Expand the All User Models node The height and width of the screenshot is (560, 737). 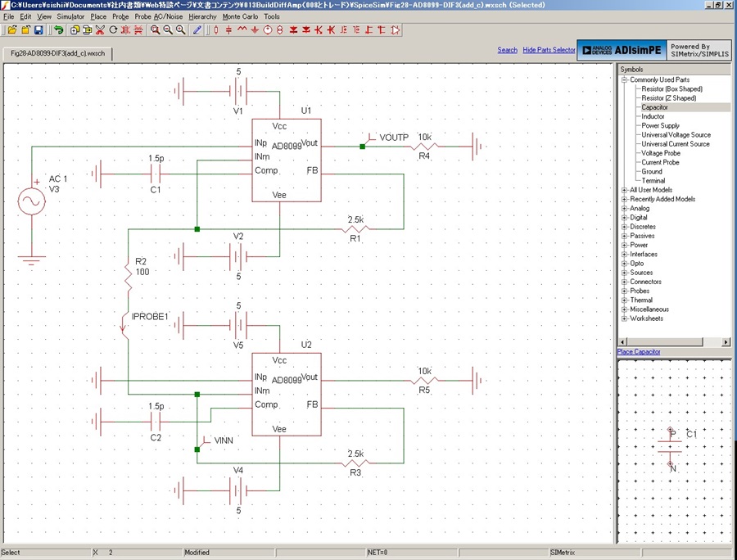coord(624,190)
